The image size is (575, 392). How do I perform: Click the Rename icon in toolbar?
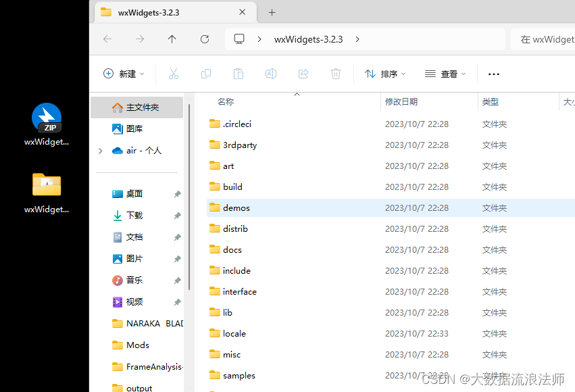tap(271, 74)
